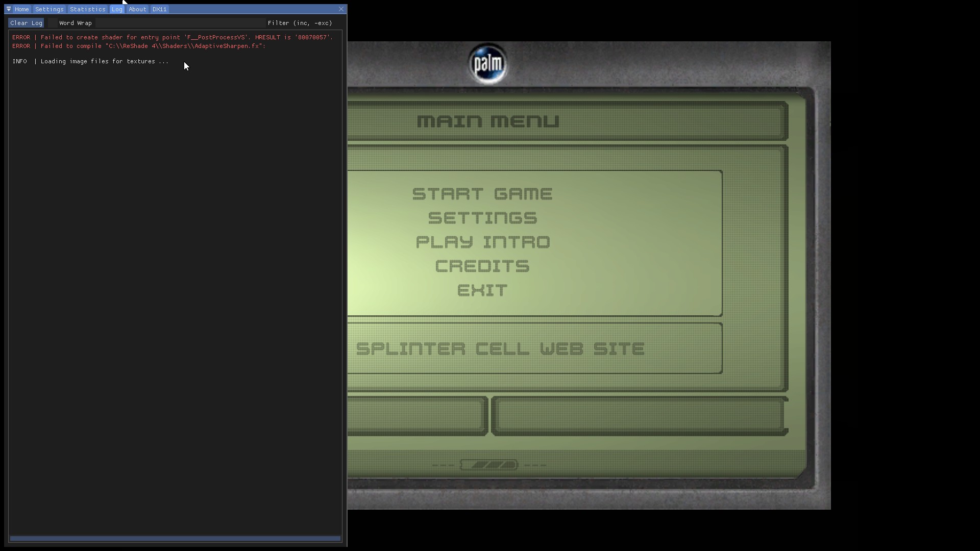The height and width of the screenshot is (551, 980).
Task: Select the AdaptiveSharpen.fx compile error line
Action: [x=139, y=46]
